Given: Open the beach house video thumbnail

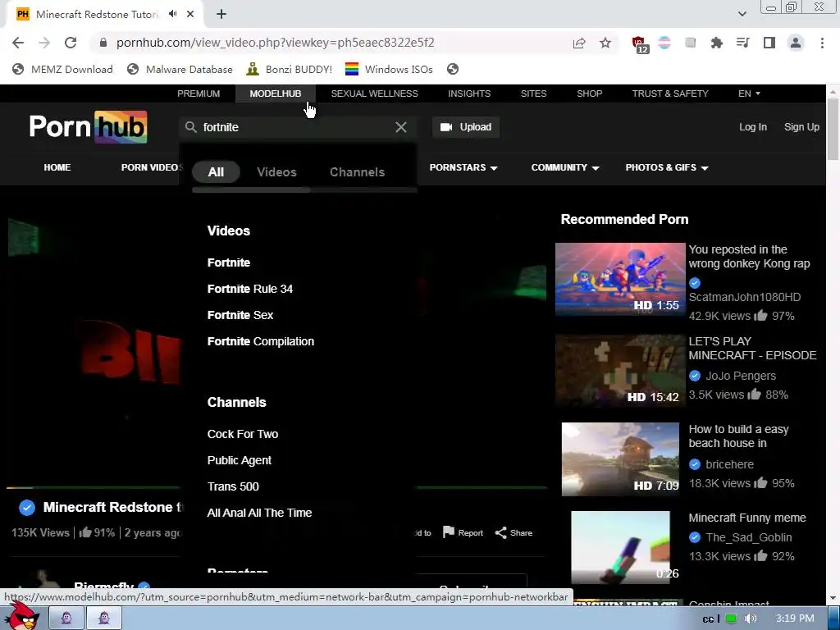Looking at the screenshot, I should click(x=620, y=459).
